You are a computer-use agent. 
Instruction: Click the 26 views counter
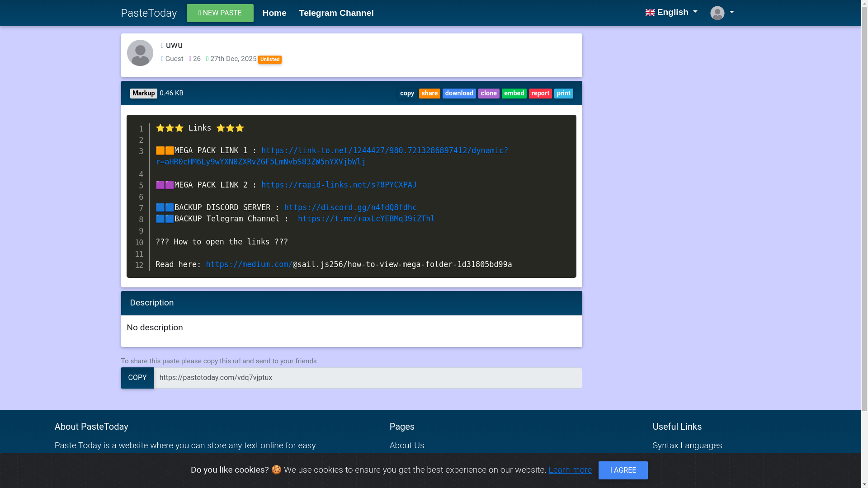point(197,59)
